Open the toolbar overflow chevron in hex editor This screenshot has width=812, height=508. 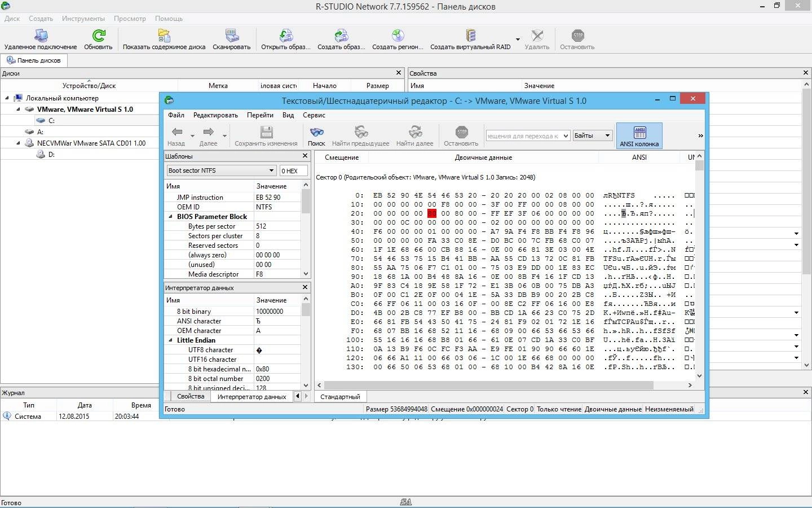coord(700,135)
